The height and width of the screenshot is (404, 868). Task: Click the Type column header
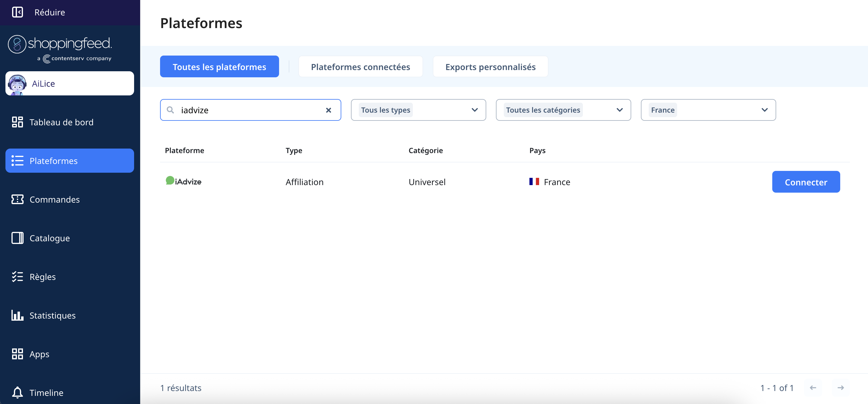[294, 150]
